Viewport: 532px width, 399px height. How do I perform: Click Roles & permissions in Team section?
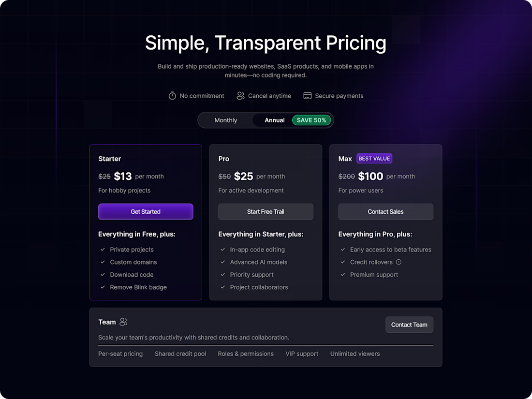point(246,354)
